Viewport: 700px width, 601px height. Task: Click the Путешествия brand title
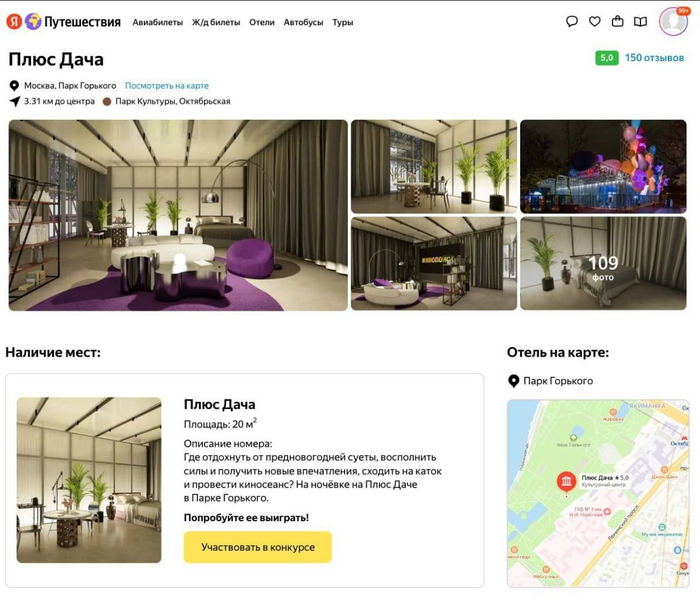tap(82, 22)
